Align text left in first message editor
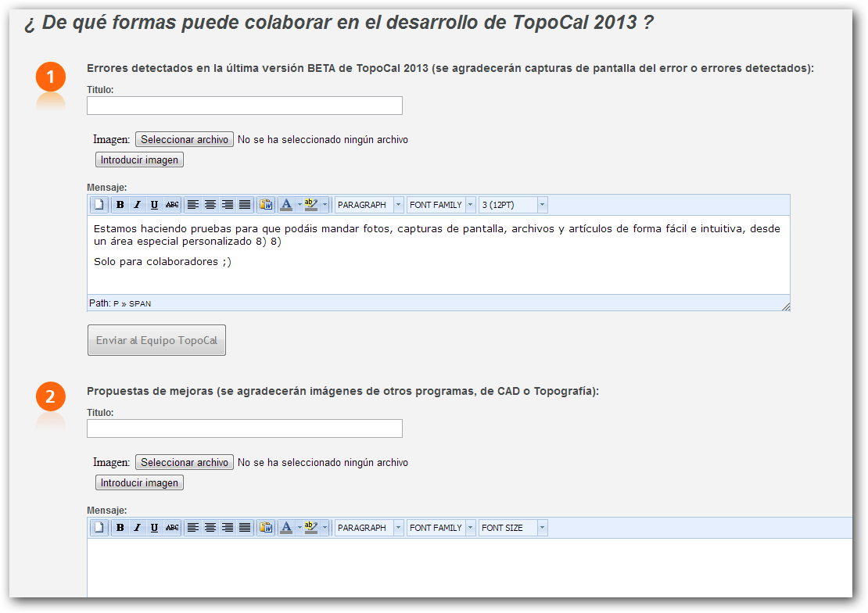Image resolution: width=868 pixels, height=613 pixels. click(192, 205)
